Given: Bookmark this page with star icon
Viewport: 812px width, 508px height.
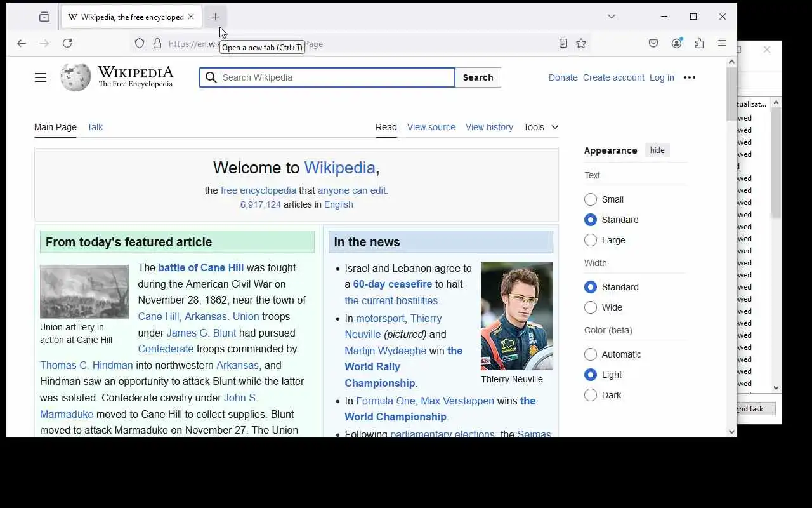Looking at the screenshot, I should point(581,43).
